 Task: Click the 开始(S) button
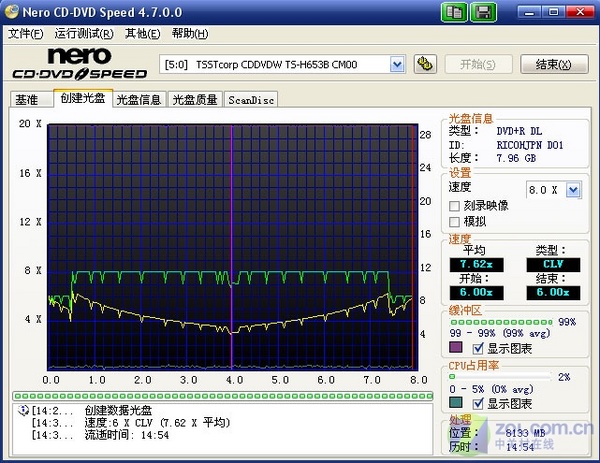click(x=478, y=64)
